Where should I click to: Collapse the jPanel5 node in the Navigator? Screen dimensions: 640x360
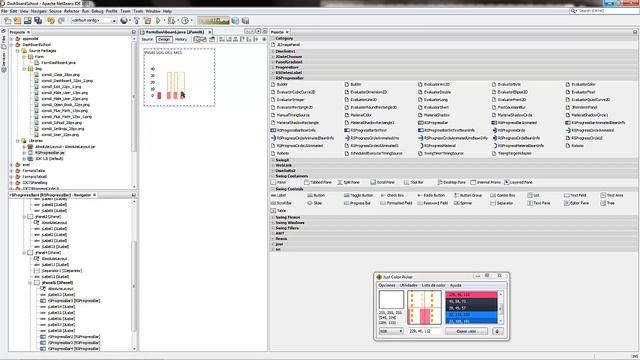click(30, 282)
